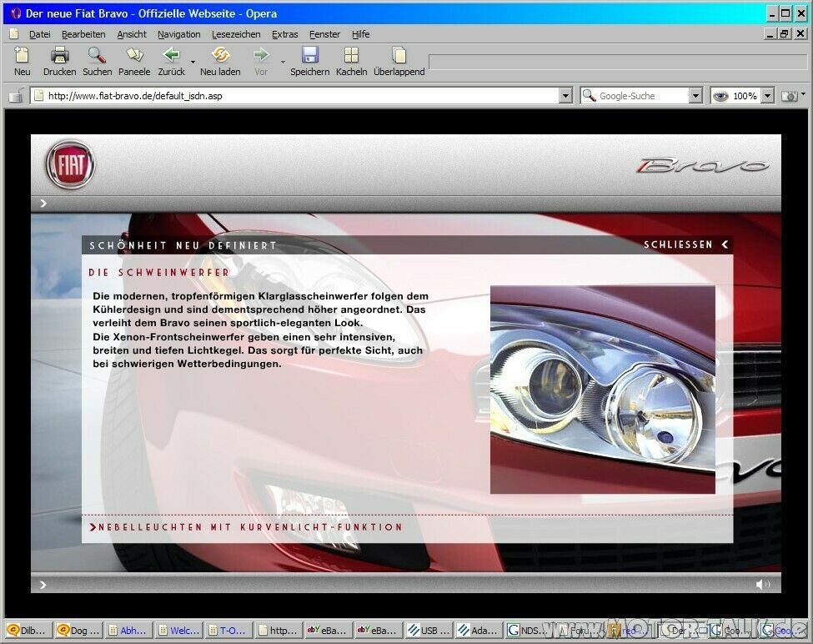Minimize the inner document window
The height and width of the screenshot is (644, 813).
[771, 34]
